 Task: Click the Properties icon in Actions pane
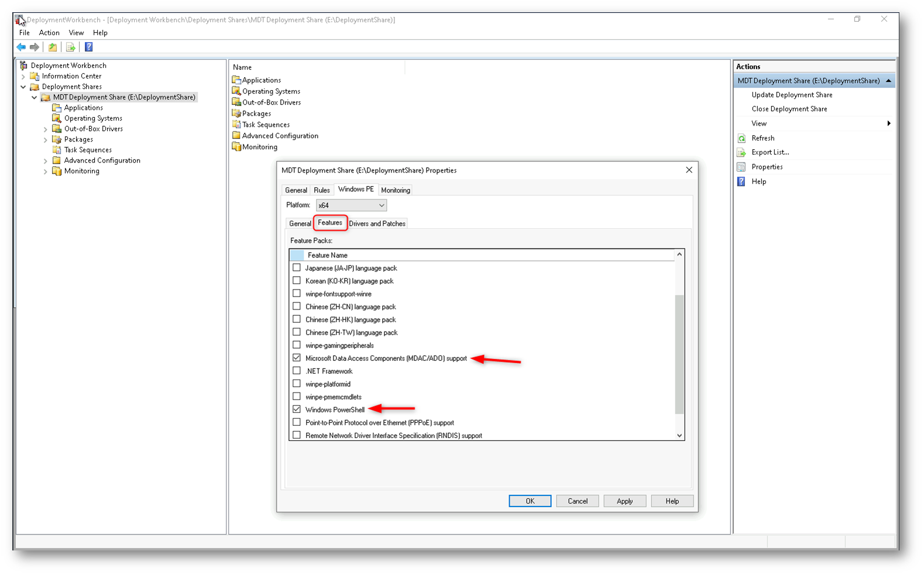[x=741, y=167]
